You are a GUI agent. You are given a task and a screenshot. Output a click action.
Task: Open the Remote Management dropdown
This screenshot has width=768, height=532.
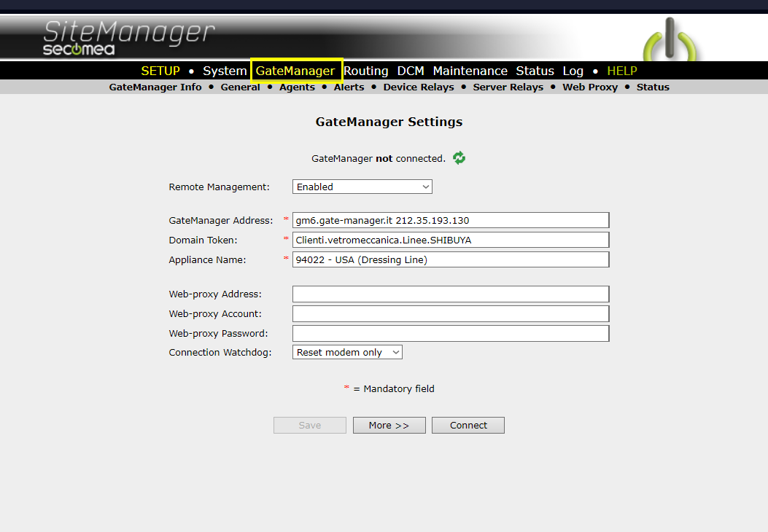point(362,187)
